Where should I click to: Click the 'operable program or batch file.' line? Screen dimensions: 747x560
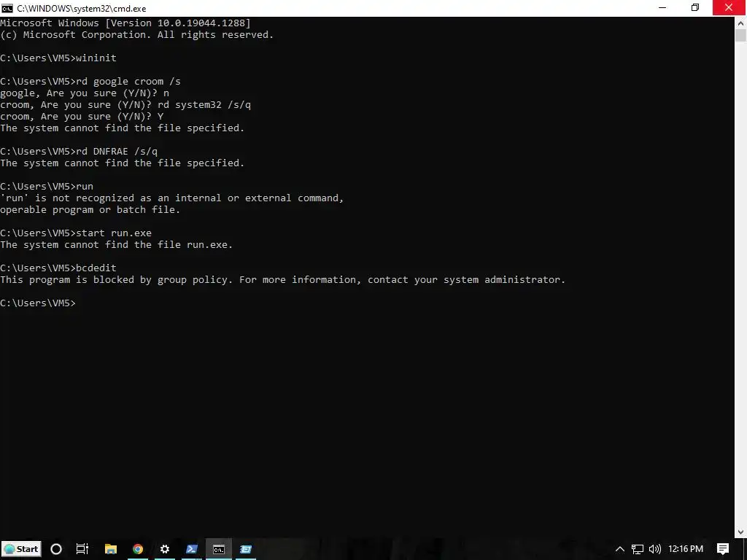coord(90,209)
